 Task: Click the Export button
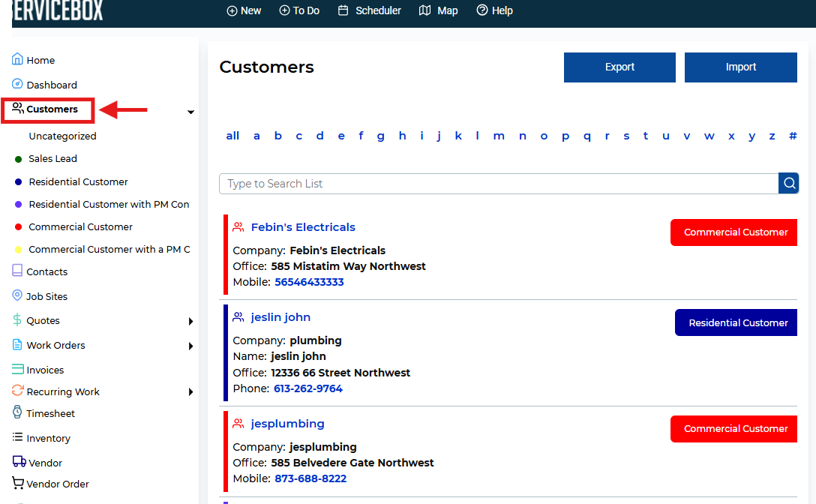pos(619,67)
